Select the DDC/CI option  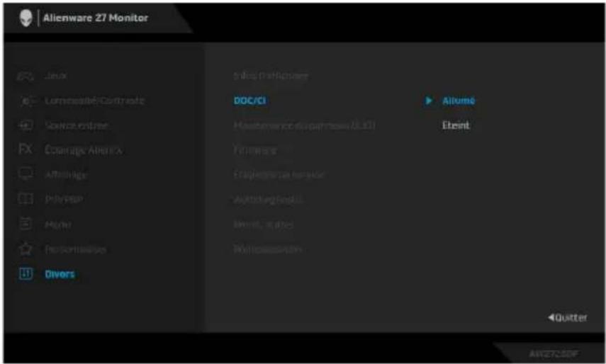tap(249, 101)
